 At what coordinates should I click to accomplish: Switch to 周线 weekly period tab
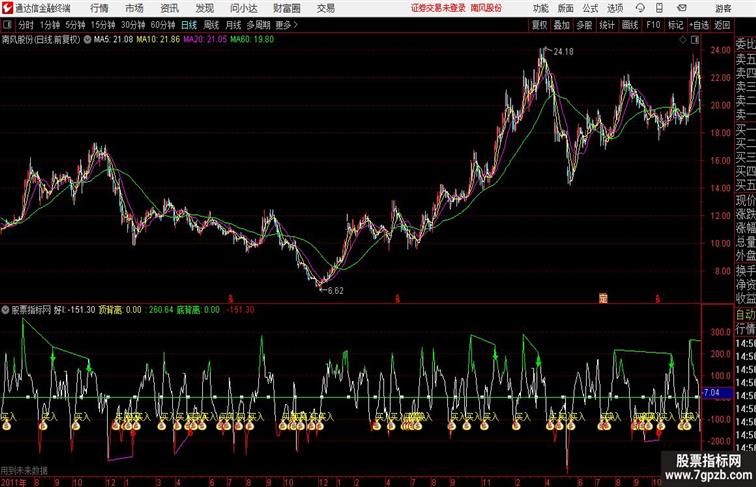(x=211, y=25)
